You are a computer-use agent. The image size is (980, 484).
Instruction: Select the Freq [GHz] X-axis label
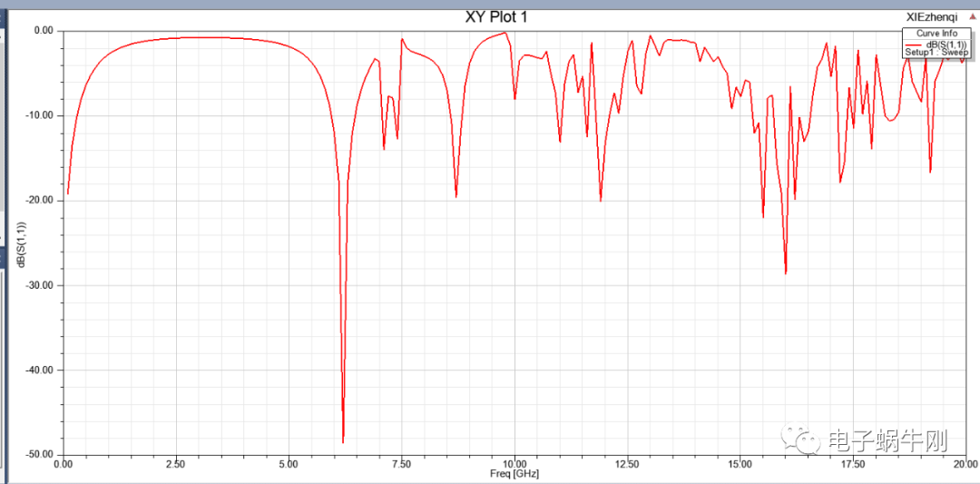pos(514,473)
